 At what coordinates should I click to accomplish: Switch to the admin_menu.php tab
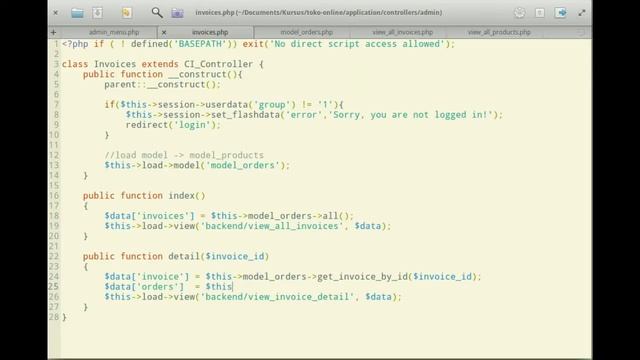[x=114, y=32]
